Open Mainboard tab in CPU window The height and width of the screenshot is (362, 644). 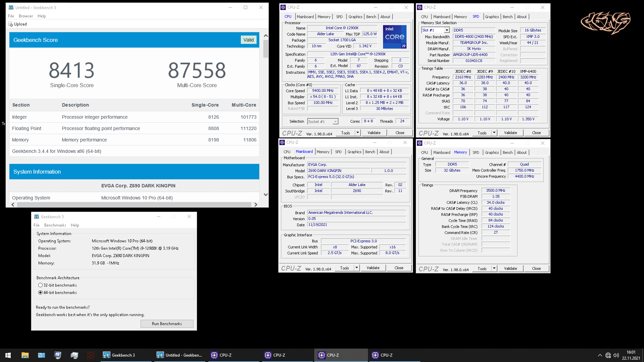pos(305,17)
